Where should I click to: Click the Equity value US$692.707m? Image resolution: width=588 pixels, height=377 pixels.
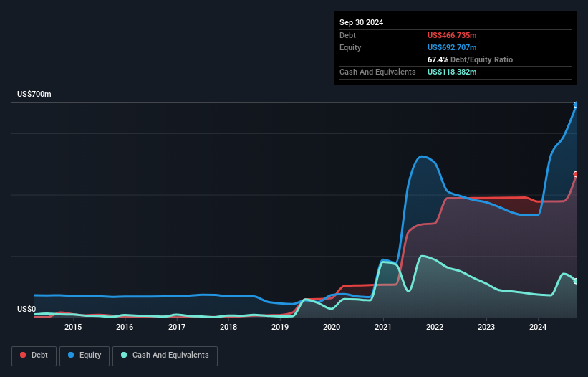(x=452, y=47)
